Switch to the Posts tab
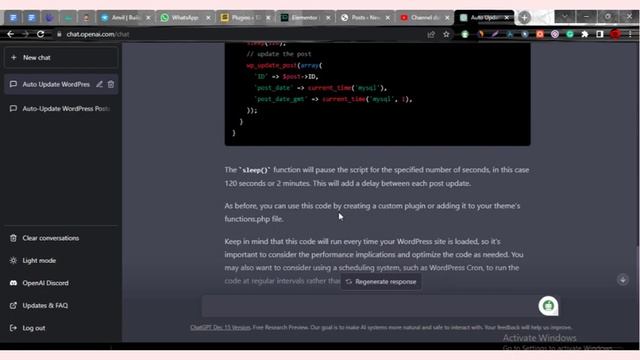This screenshot has height=360, width=640. click(364, 18)
